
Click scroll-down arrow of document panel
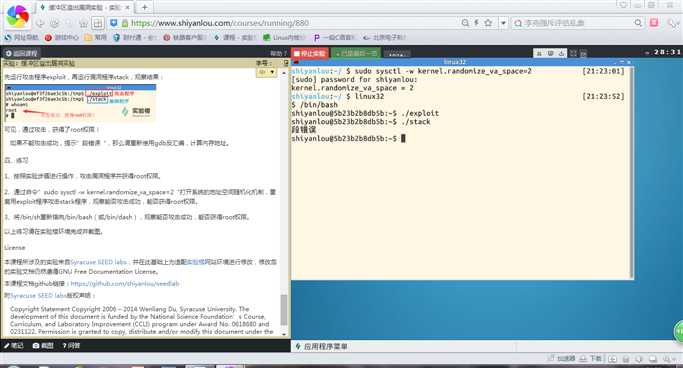click(284, 334)
